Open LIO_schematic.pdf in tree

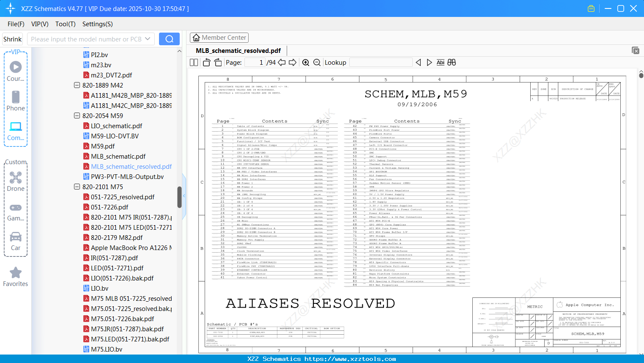[x=116, y=126]
